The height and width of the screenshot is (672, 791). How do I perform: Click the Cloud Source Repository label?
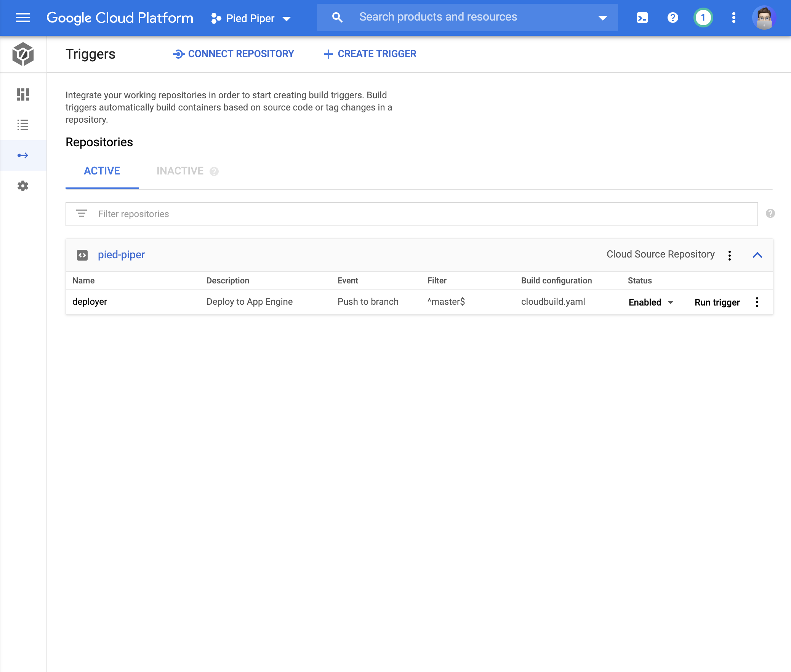tap(661, 254)
